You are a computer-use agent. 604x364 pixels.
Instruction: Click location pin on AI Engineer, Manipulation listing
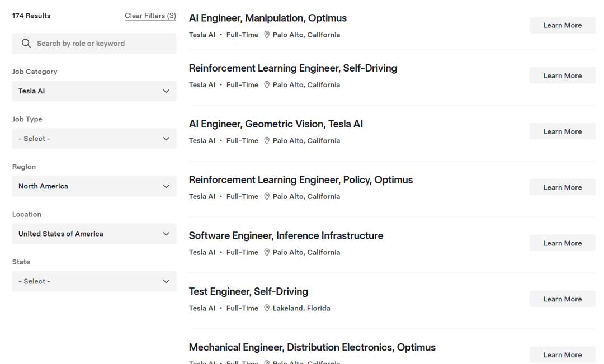tap(267, 35)
